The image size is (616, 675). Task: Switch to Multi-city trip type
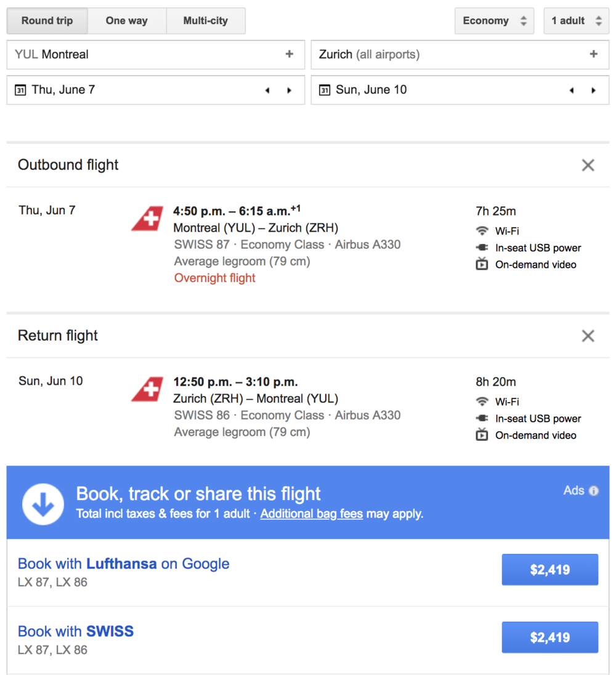[205, 21]
